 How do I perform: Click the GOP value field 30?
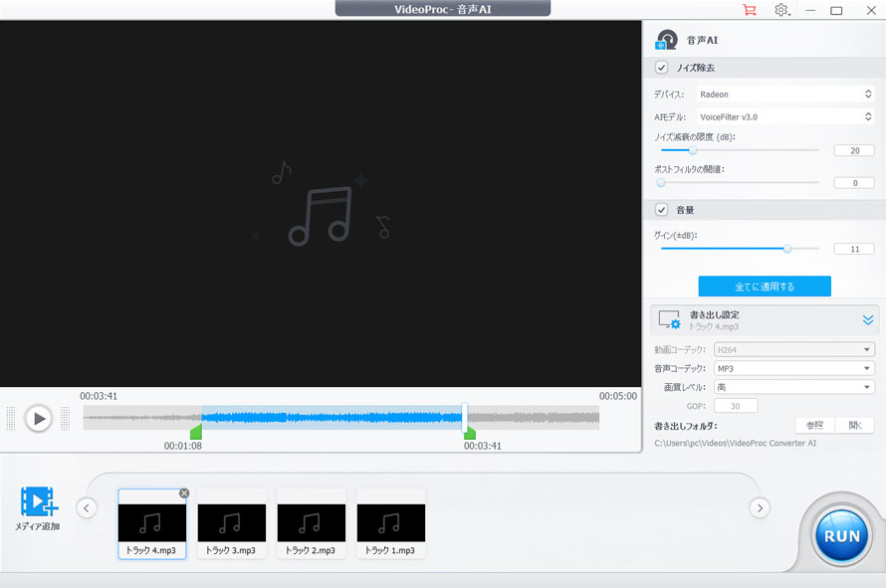point(735,406)
